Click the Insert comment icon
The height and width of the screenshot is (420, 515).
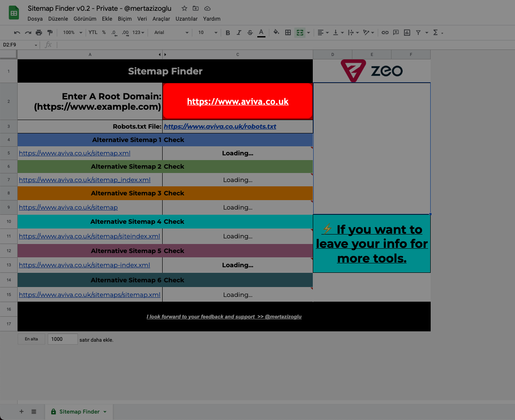396,33
